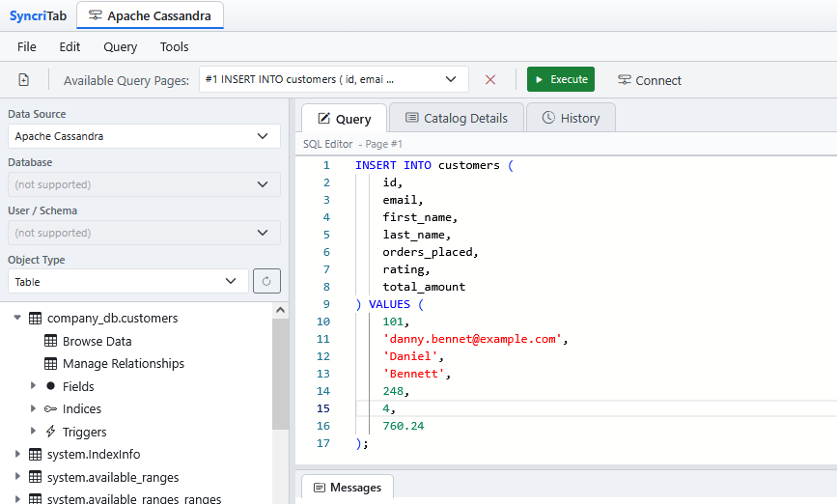Click the 248 value on line 14
Viewport: 837px width, 504px height.
[x=393, y=391]
